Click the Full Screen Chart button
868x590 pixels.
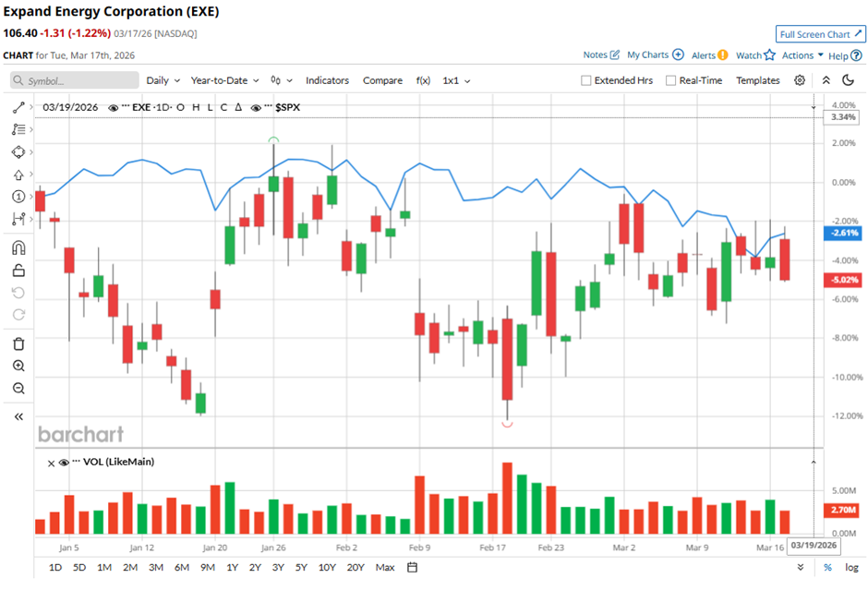click(x=819, y=34)
